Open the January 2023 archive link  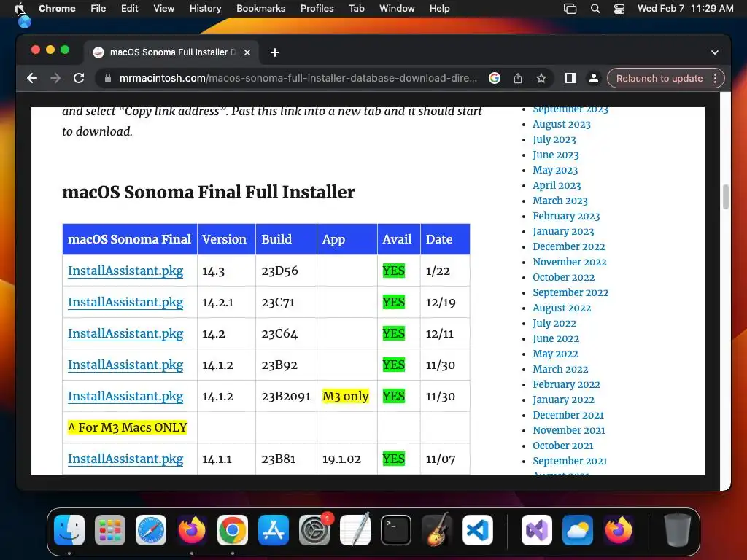[563, 231]
